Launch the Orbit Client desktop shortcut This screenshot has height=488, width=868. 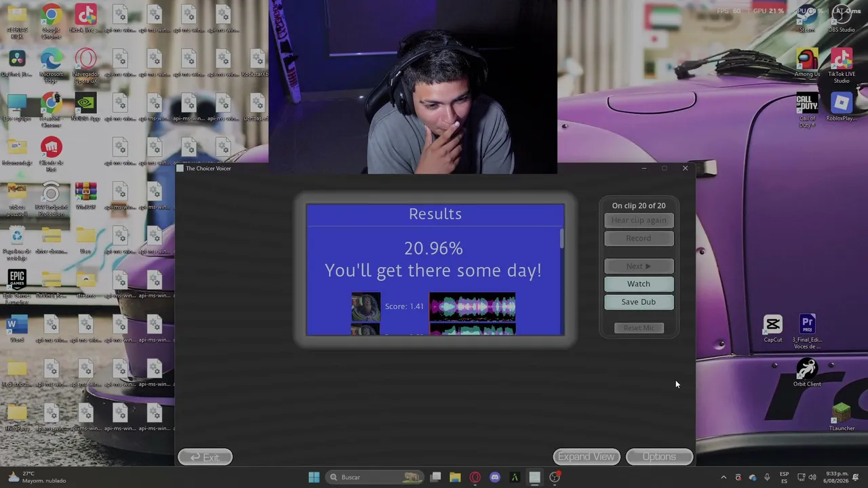(807, 373)
